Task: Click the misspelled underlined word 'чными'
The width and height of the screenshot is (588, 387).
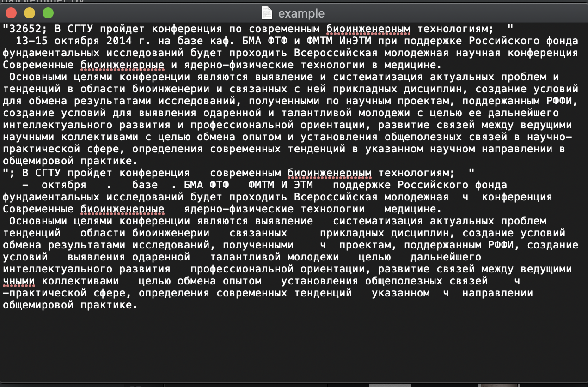Action: [18, 281]
